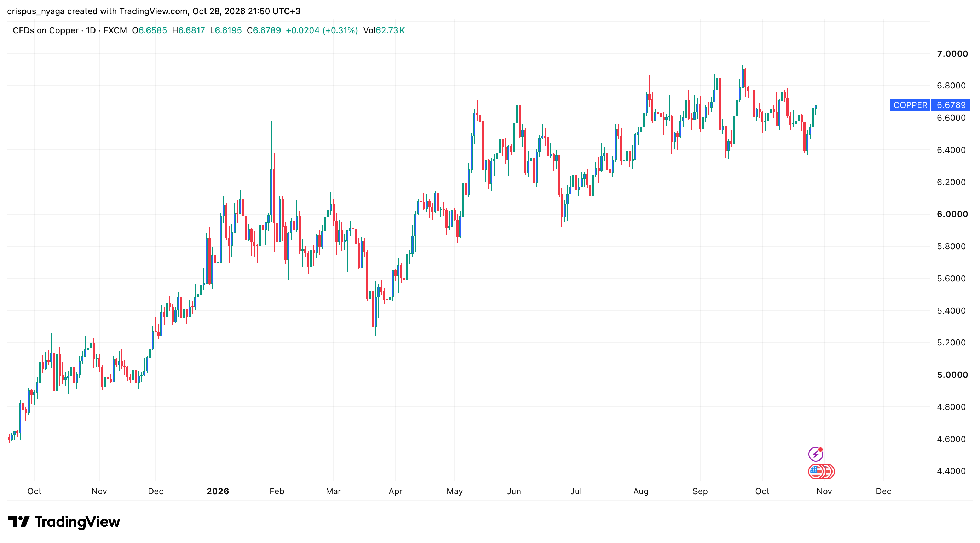
Task: Click the 'CFDs on Copper' symbol title
Action: tap(45, 30)
